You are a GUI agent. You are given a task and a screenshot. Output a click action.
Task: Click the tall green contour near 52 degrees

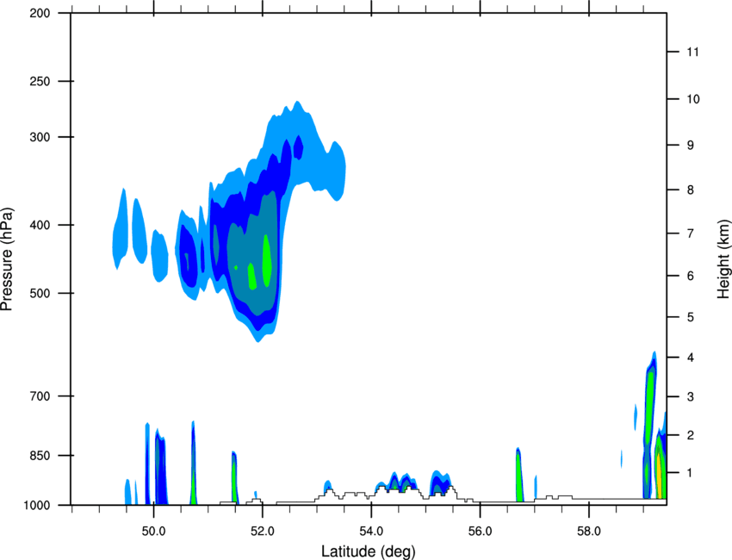267,261
